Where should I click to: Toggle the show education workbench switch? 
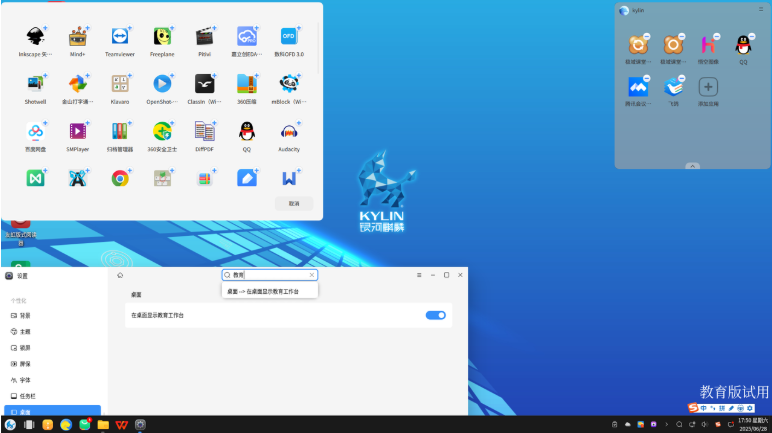[x=435, y=315]
